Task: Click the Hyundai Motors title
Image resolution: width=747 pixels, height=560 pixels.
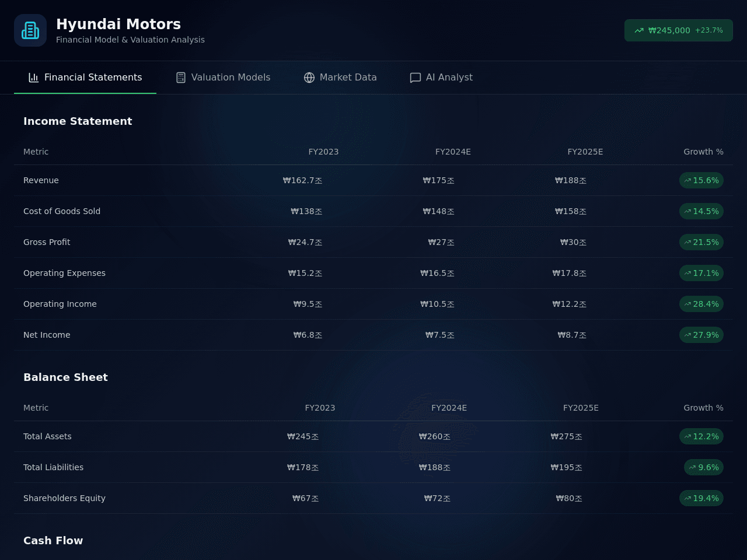Action: [118, 24]
